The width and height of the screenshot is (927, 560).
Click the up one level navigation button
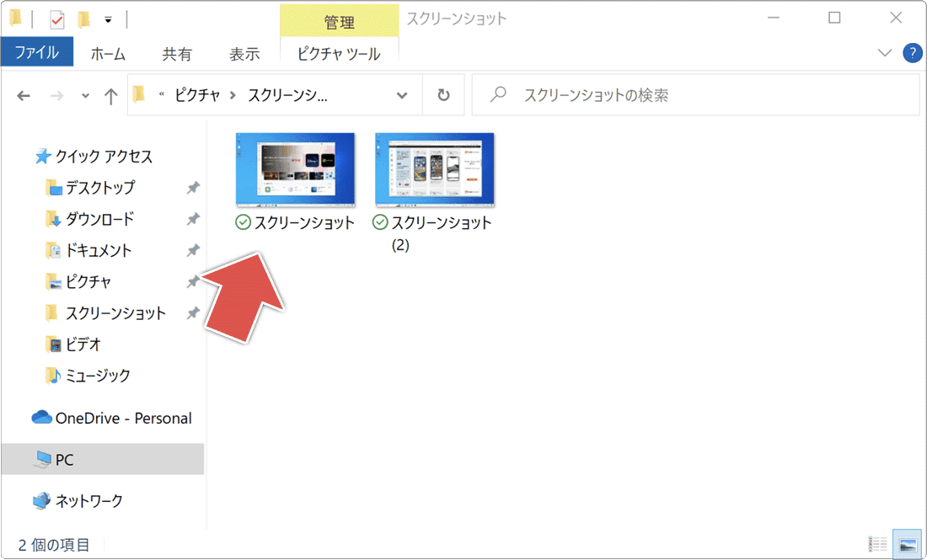click(110, 95)
